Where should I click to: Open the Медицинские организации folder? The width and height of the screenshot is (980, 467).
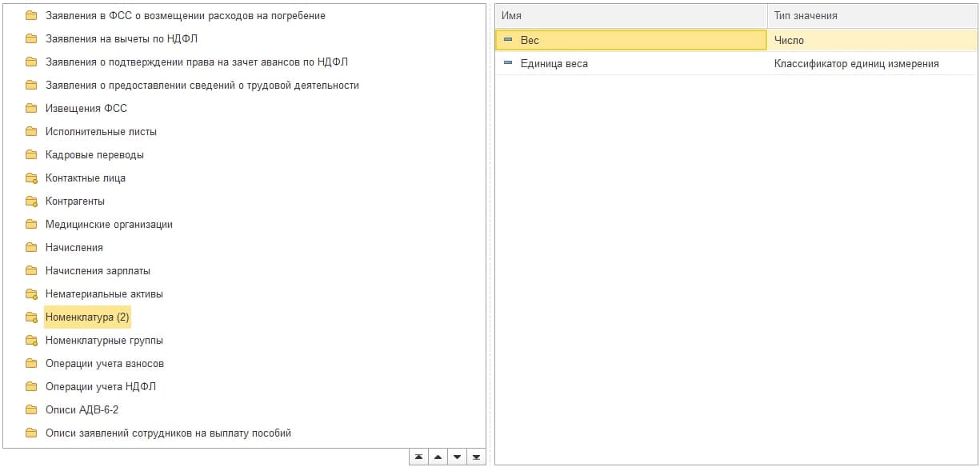(109, 225)
